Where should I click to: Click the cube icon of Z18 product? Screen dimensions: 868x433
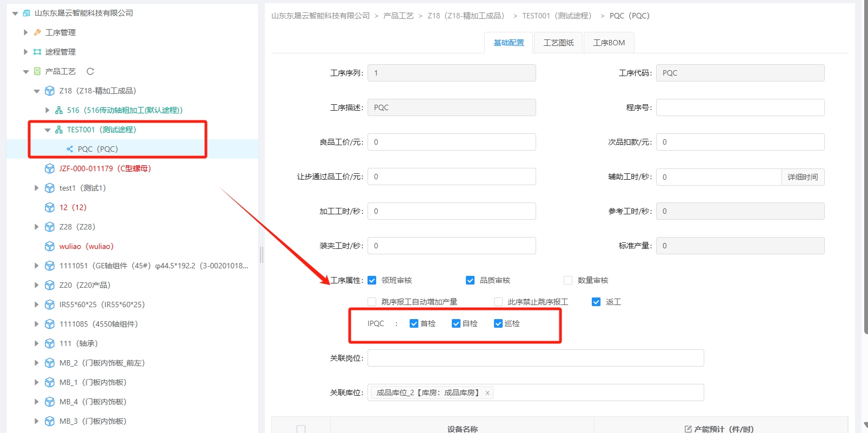pyautogui.click(x=50, y=91)
